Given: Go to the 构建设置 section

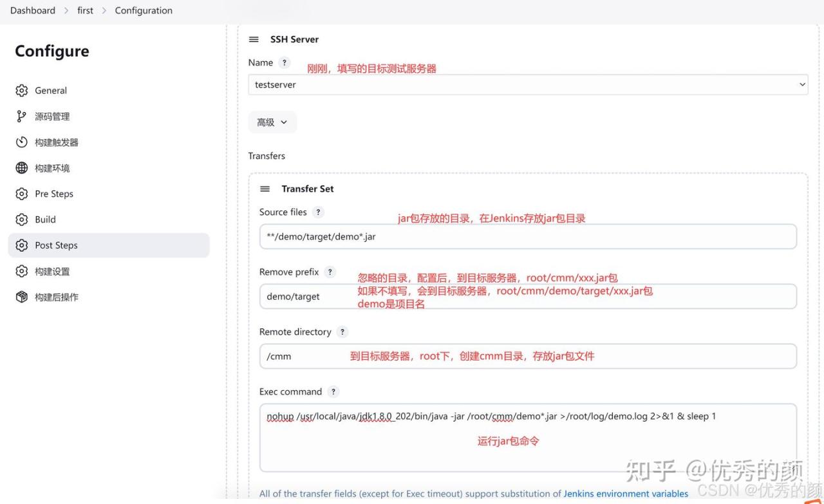Looking at the screenshot, I should click(x=52, y=272).
